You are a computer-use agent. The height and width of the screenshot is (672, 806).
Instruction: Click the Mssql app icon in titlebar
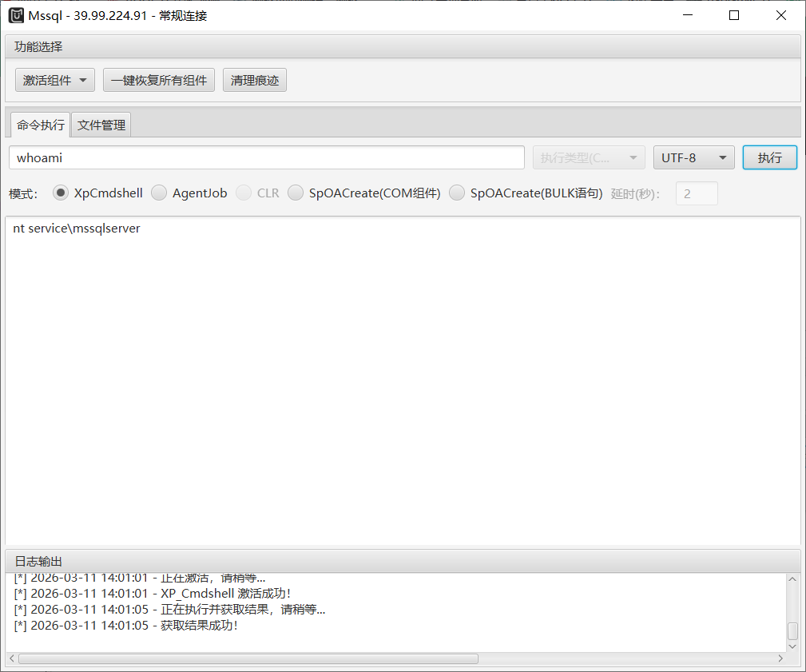[16, 14]
